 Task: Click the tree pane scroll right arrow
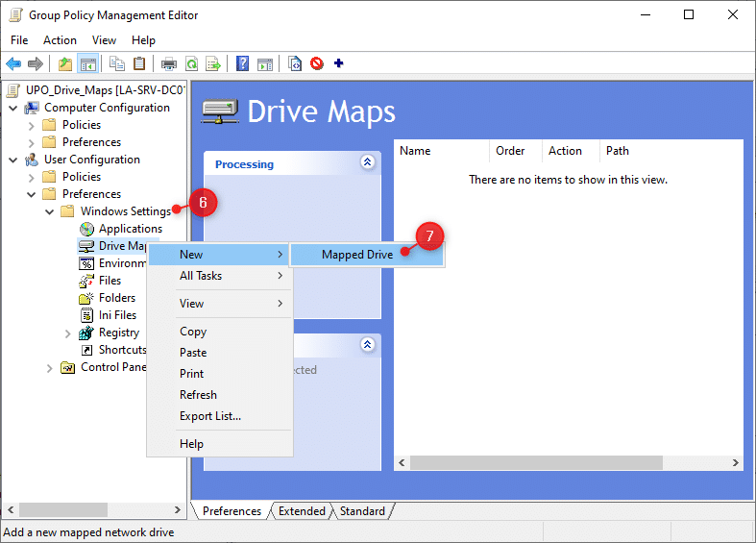178,509
